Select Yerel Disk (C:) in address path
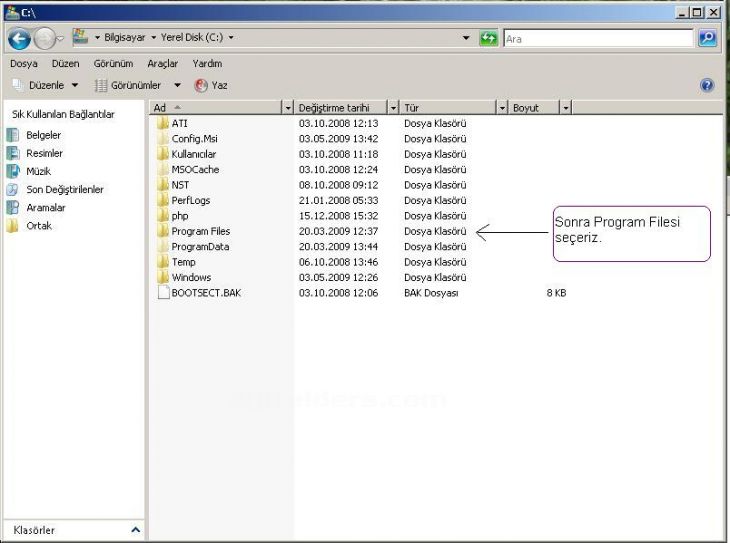This screenshot has width=730, height=543. (x=192, y=37)
